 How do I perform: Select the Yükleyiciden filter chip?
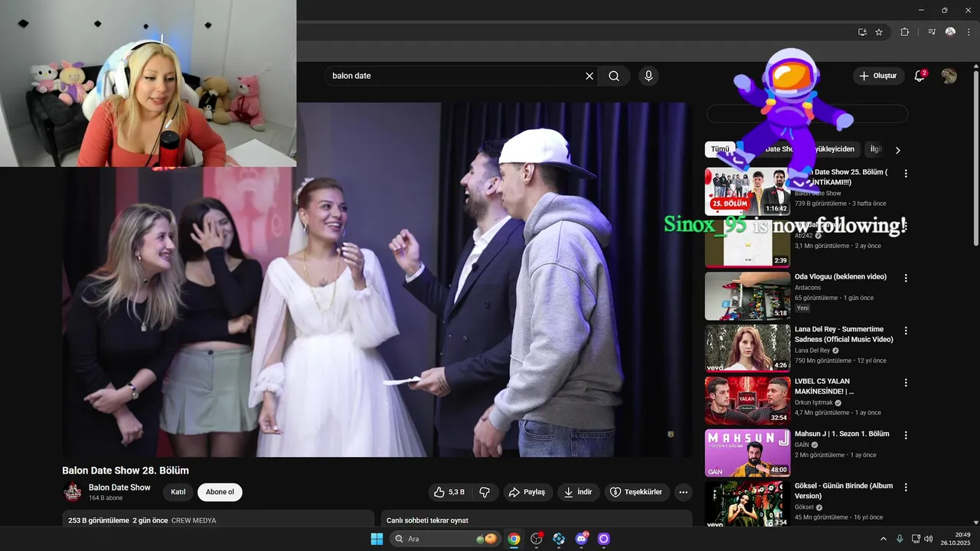click(x=834, y=149)
